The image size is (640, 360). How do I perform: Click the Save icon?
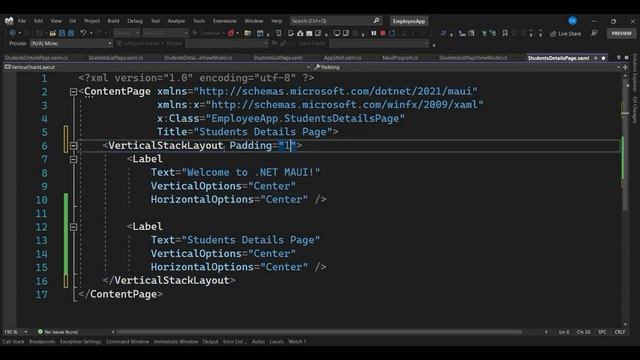pyautogui.click(x=62, y=33)
